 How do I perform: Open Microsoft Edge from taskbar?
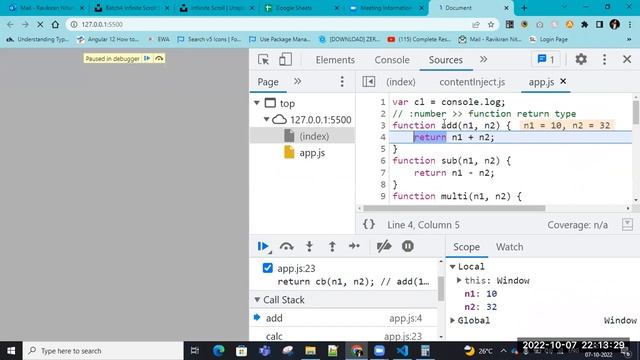point(218,351)
